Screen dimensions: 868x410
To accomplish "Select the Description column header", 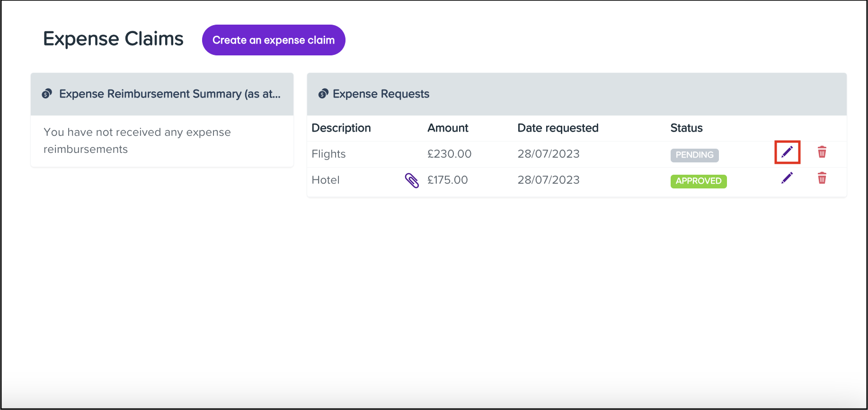I will pyautogui.click(x=341, y=128).
